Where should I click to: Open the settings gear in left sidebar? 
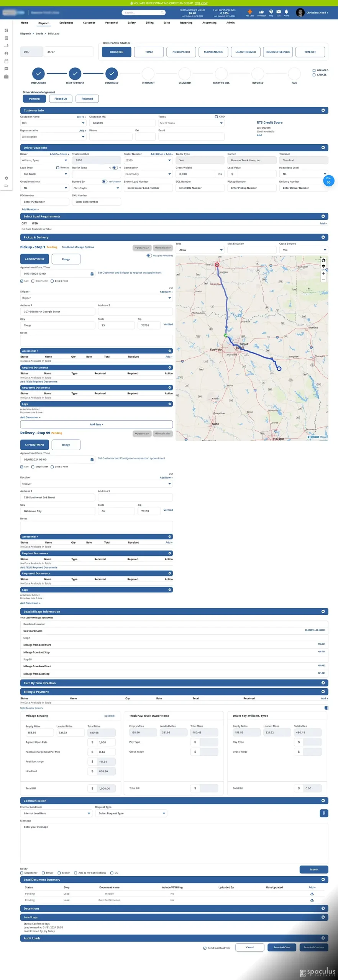pyautogui.click(x=6, y=178)
